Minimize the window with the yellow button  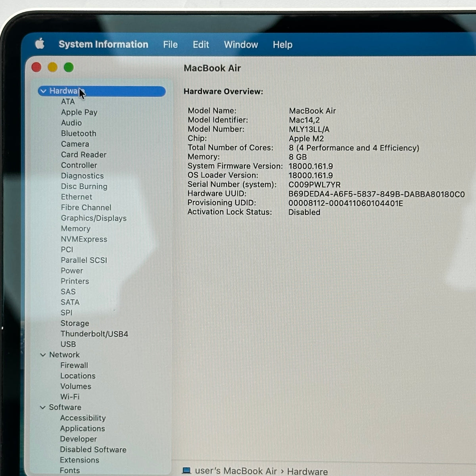[52, 67]
